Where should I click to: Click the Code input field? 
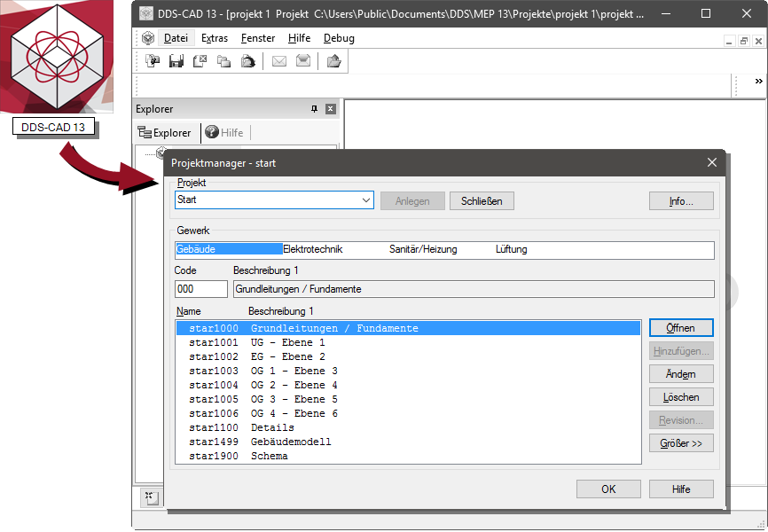(201, 289)
